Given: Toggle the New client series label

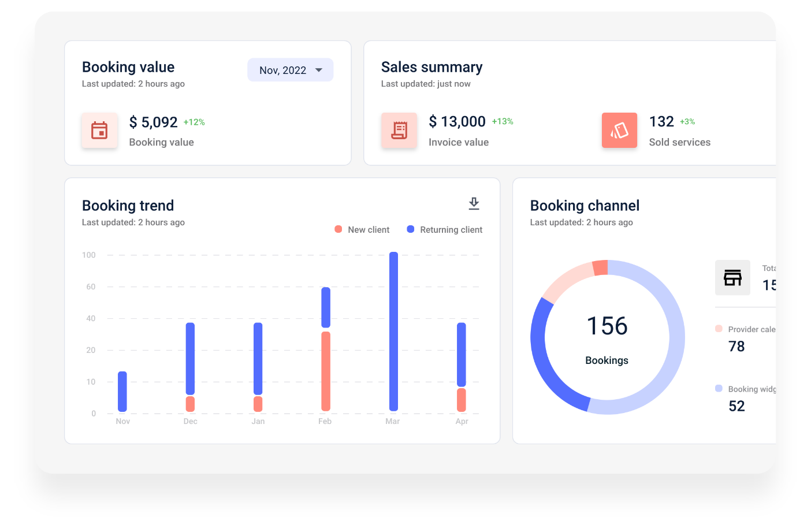Looking at the screenshot, I should 369,230.
